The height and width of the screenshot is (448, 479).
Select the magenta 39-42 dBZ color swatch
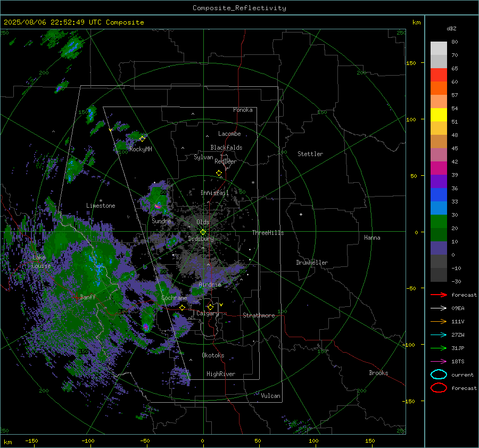(439, 168)
